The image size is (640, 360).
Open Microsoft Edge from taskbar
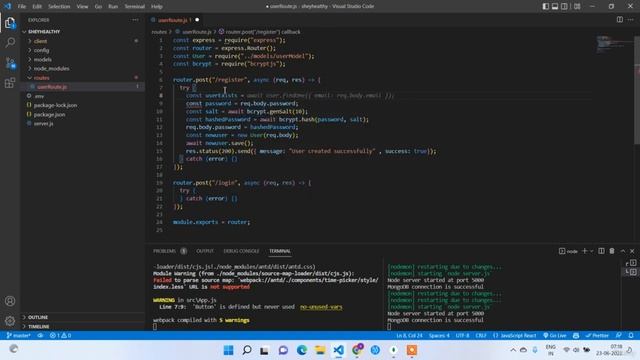click(302, 350)
